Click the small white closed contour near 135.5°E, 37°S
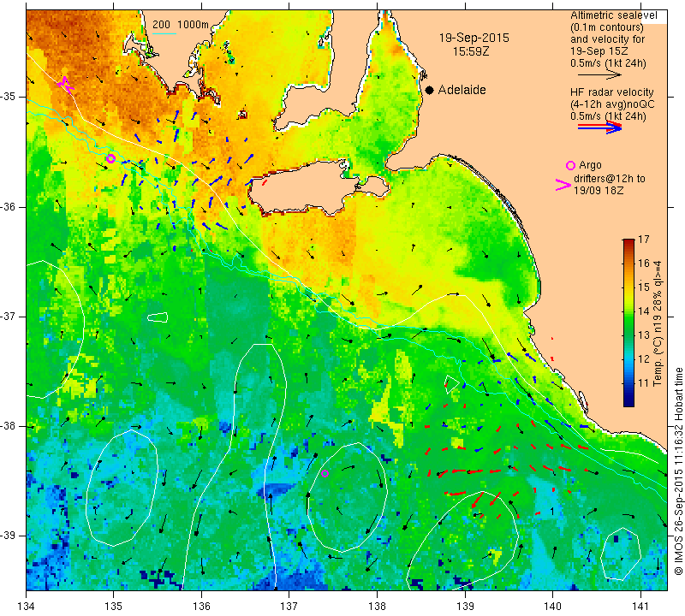 coord(158,317)
